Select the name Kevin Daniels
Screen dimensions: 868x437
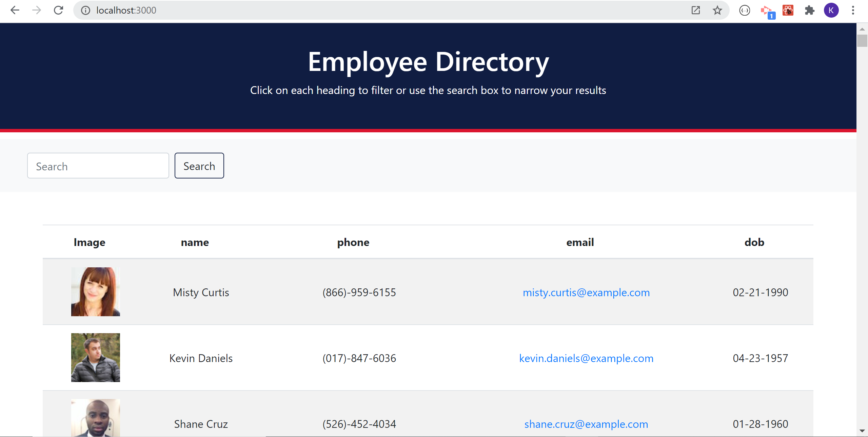[x=201, y=358]
